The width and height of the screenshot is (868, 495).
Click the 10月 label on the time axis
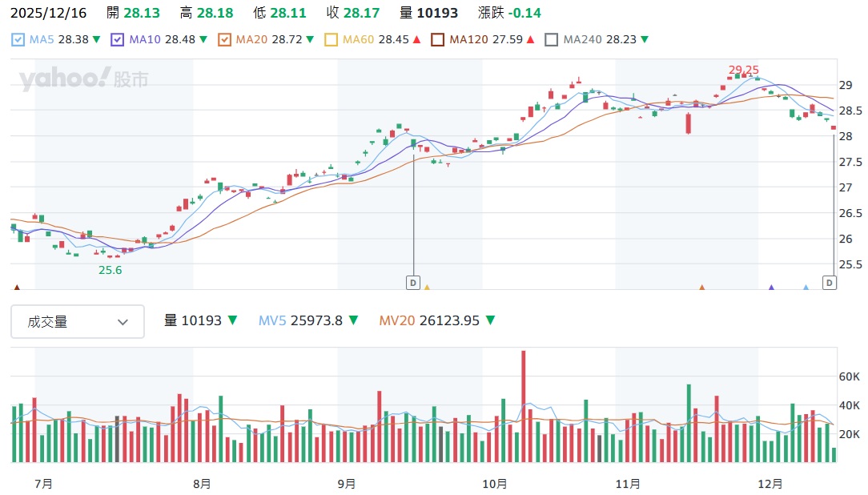click(495, 484)
